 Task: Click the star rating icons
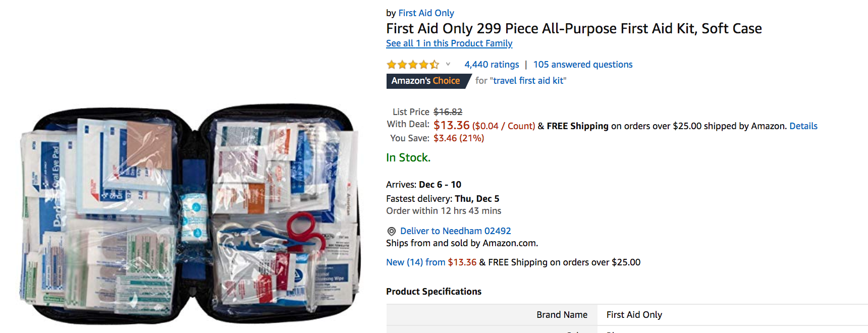pos(412,65)
